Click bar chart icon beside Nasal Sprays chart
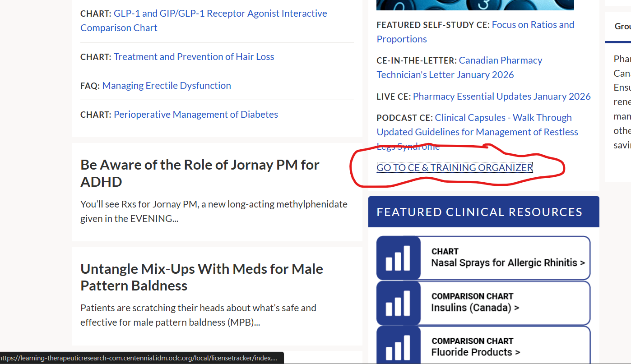This screenshot has height=364, width=631. tap(398, 258)
